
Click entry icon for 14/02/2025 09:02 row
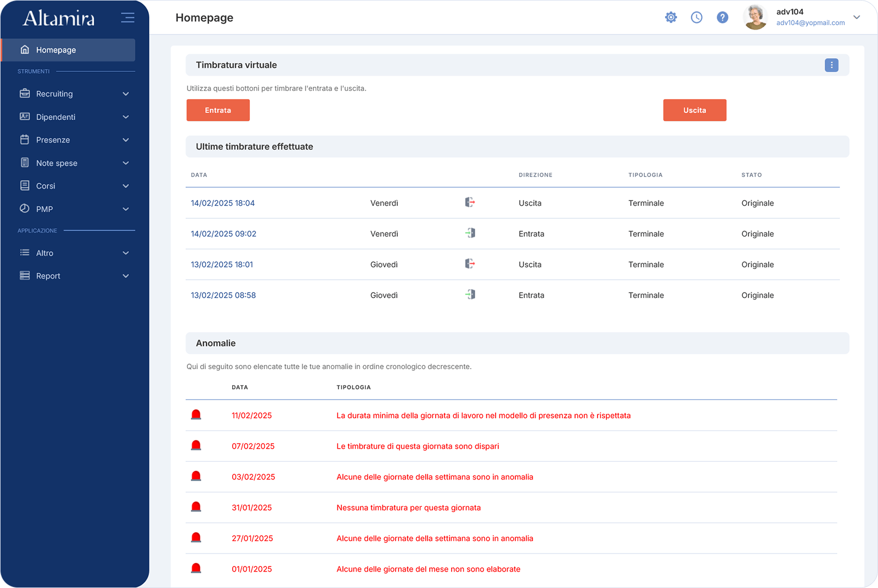coord(470,233)
